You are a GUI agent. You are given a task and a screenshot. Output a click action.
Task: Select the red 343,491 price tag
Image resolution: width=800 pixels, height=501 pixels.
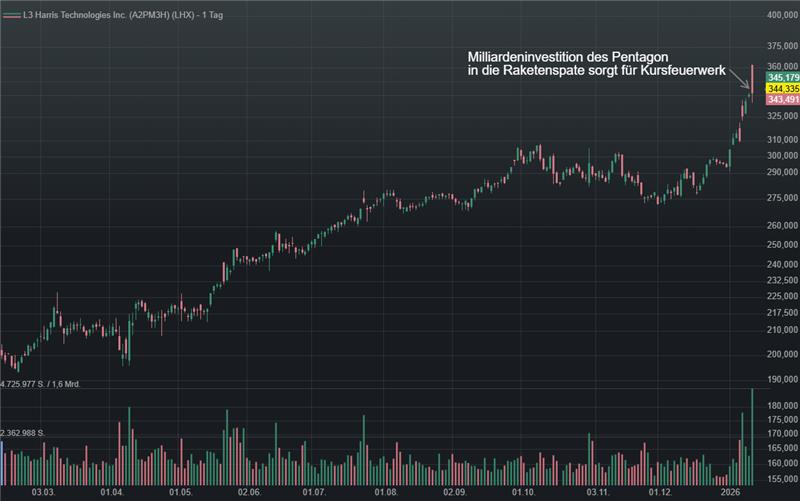[x=783, y=99]
